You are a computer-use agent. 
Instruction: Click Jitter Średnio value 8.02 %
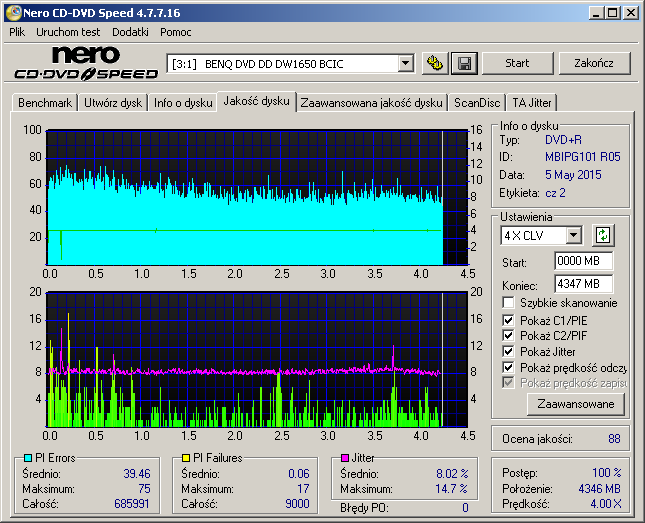tap(452, 474)
